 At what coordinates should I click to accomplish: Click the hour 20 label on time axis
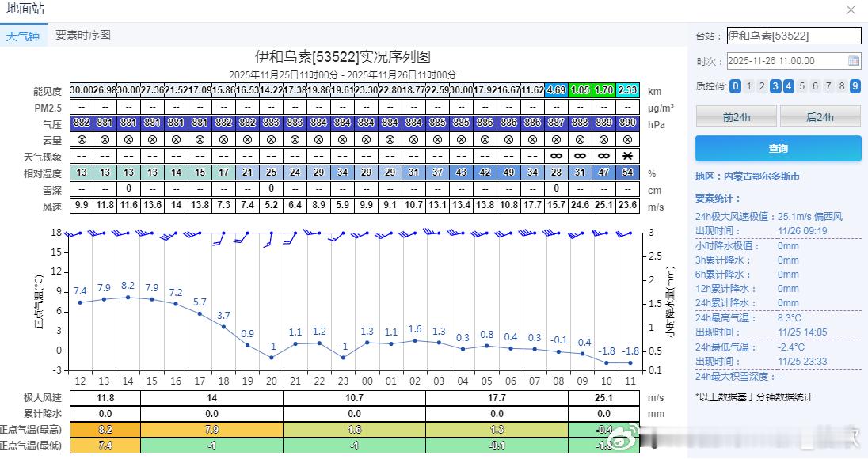[271, 381]
